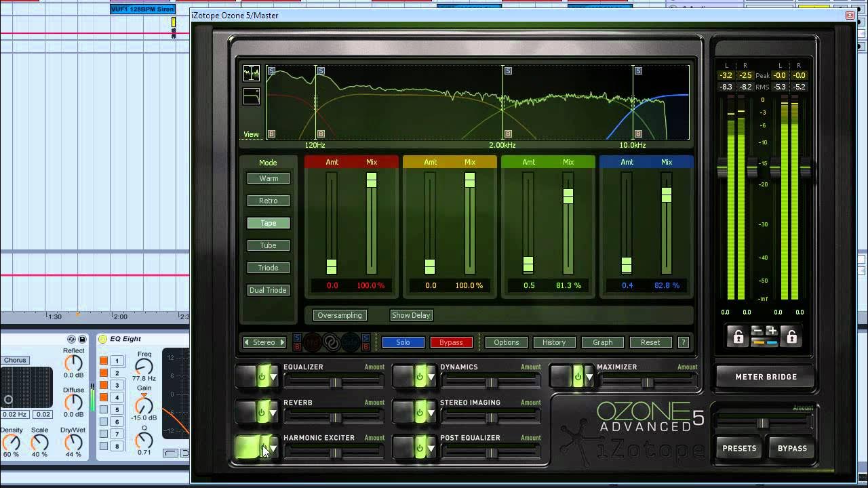Screen dimensions: 868x488
Task: Open the Meter Bridge
Action: pos(766,377)
